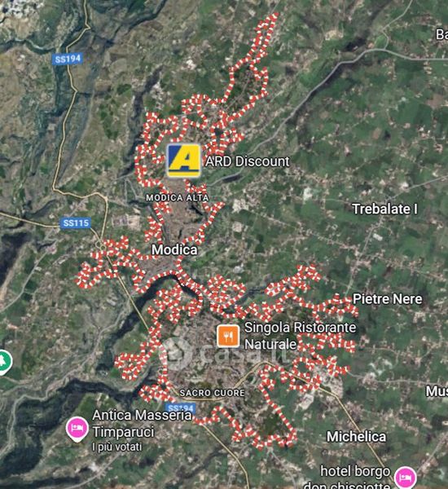The height and width of the screenshot is (489, 448).
Task: Open the Singola Ristorante Naturale restaurant pin
Action: [228, 336]
